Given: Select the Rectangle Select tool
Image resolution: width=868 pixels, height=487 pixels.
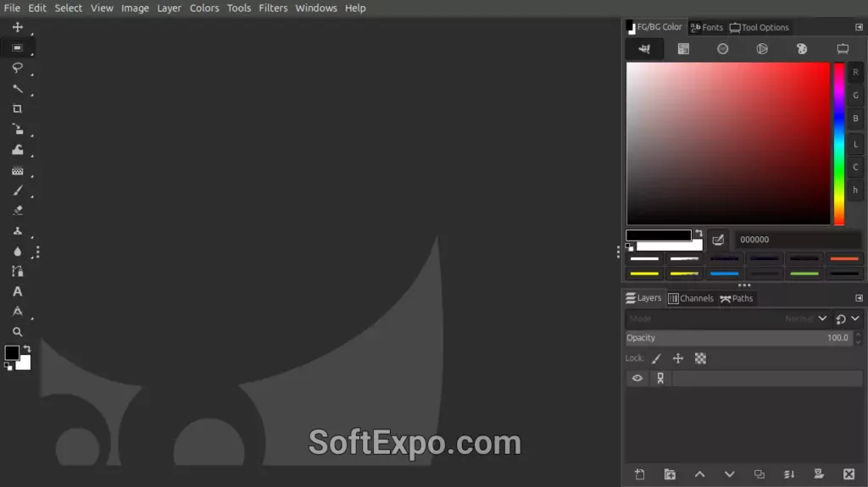Looking at the screenshot, I should [x=17, y=47].
